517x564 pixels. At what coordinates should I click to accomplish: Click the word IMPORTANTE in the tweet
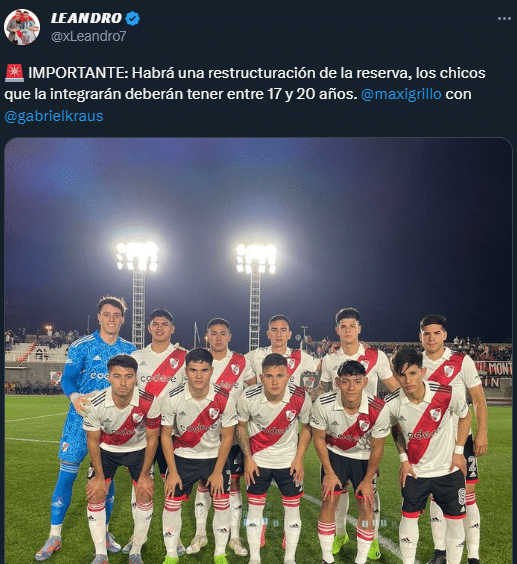[78, 73]
